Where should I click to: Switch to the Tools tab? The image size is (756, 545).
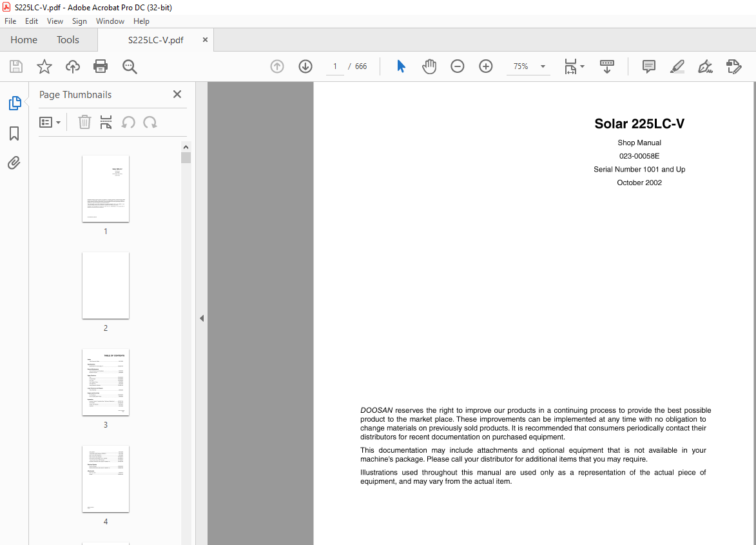click(68, 40)
